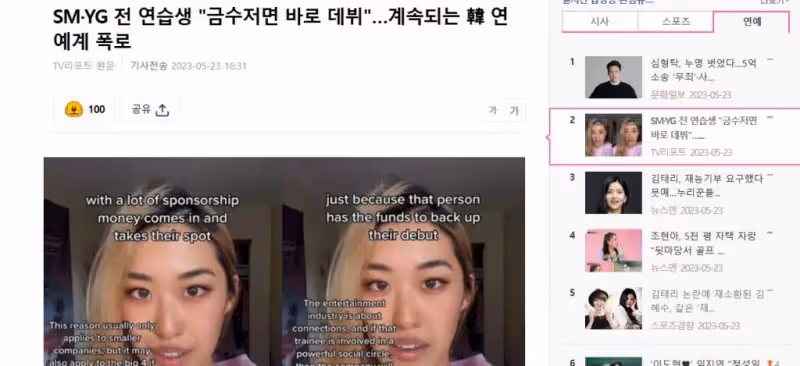The image size is (800, 366).
Task: Open ranked article 심형탁, 누명 벗었다
Action: (704, 70)
